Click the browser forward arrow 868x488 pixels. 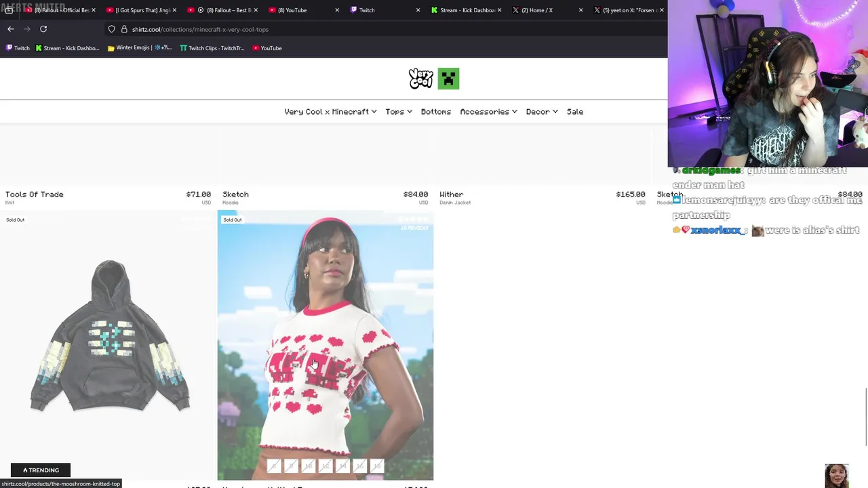[27, 29]
